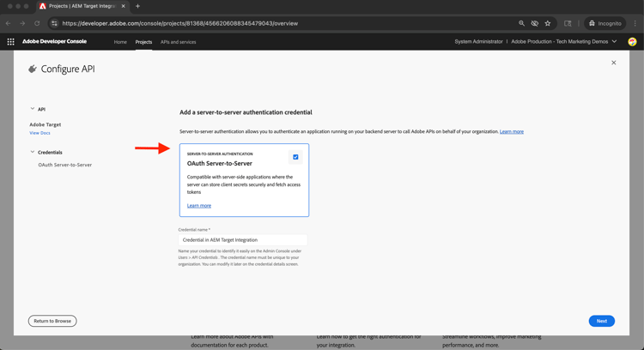Open the View Docs link
The image size is (644, 350).
[39, 133]
